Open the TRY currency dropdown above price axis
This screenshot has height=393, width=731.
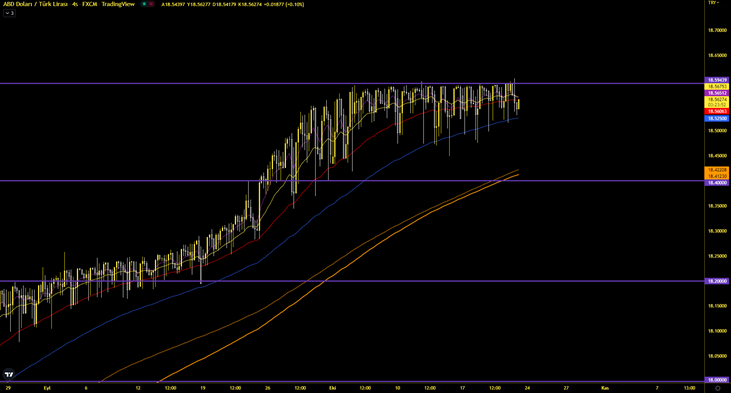point(713,3)
